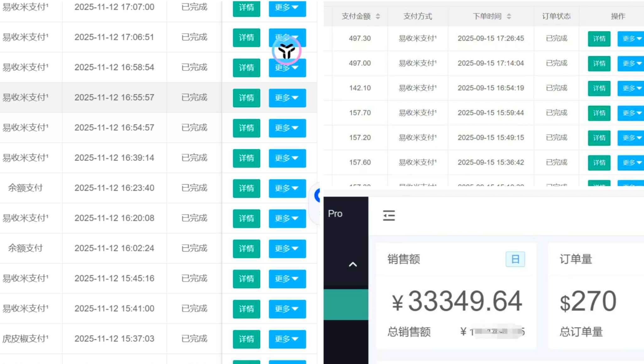Viewport: 644px width, 364px height.
Task: Open the 更多 dropdown for the 142.10 order
Action: [x=630, y=88]
